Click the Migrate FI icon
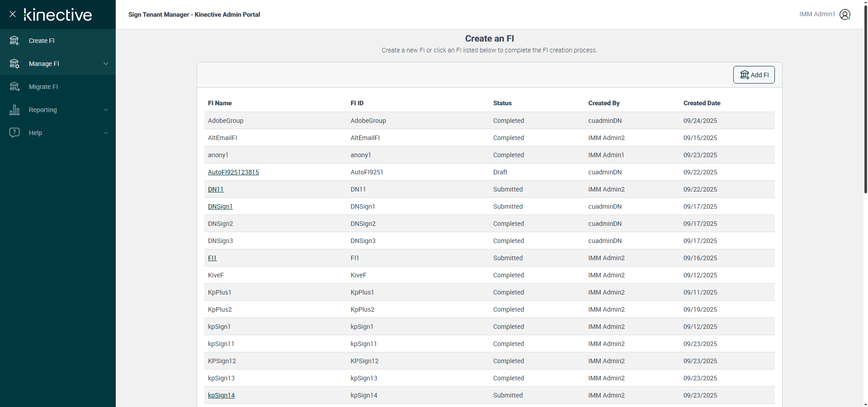 click(x=14, y=87)
